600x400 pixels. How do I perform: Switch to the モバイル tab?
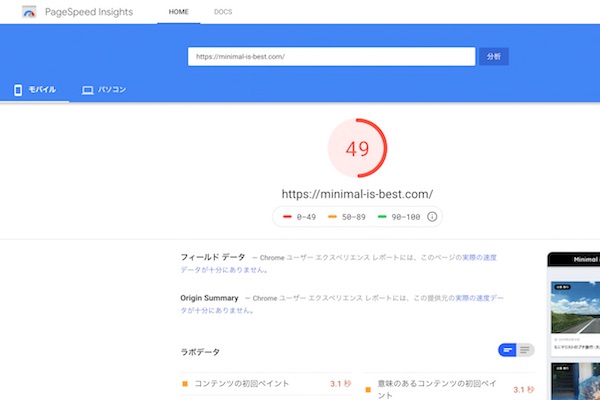pyautogui.click(x=35, y=90)
